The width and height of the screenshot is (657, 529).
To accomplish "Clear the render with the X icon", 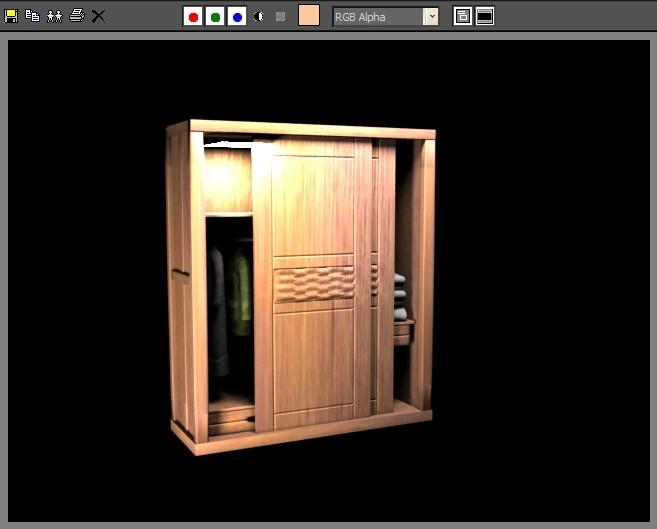I will pos(98,16).
